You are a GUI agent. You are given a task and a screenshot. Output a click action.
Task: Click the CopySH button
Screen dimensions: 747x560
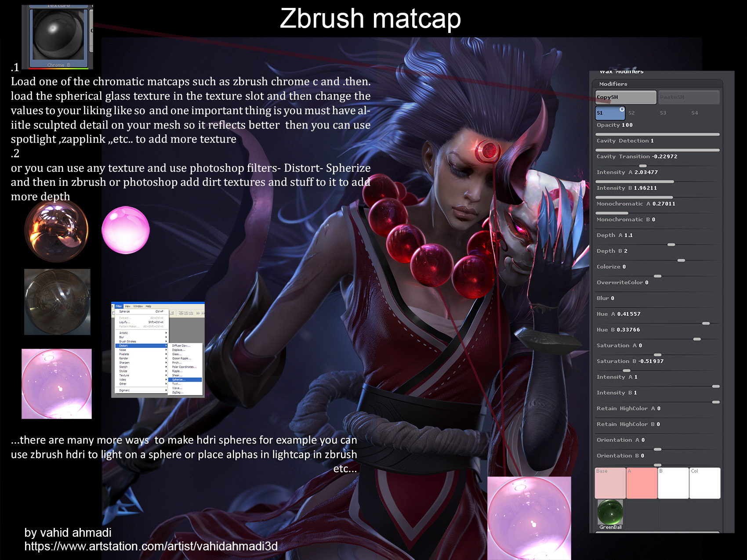coord(626,97)
